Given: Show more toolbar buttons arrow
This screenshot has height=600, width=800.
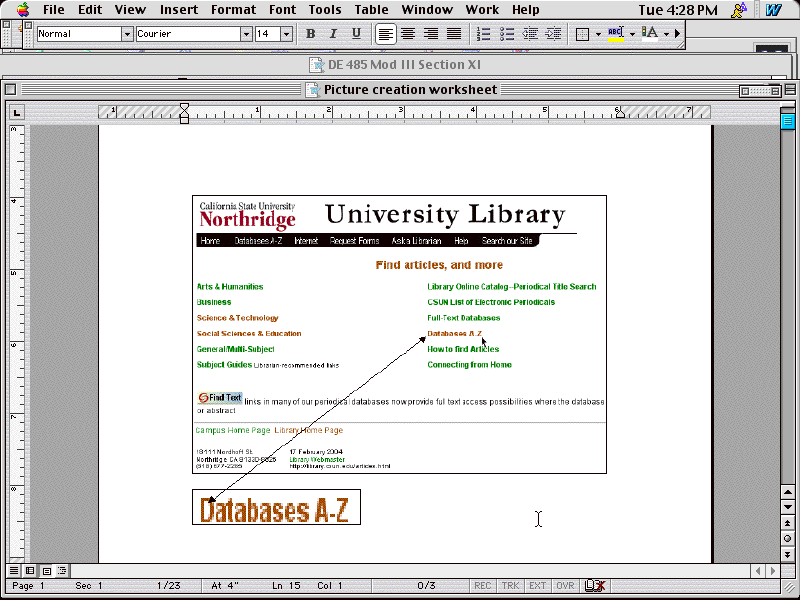Looking at the screenshot, I should [x=678, y=34].
